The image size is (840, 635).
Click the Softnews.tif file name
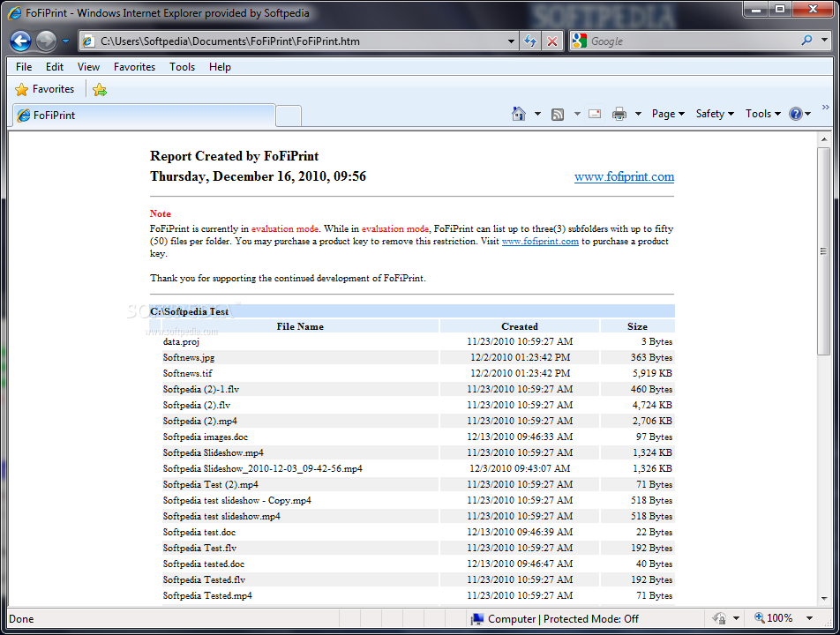click(x=187, y=373)
